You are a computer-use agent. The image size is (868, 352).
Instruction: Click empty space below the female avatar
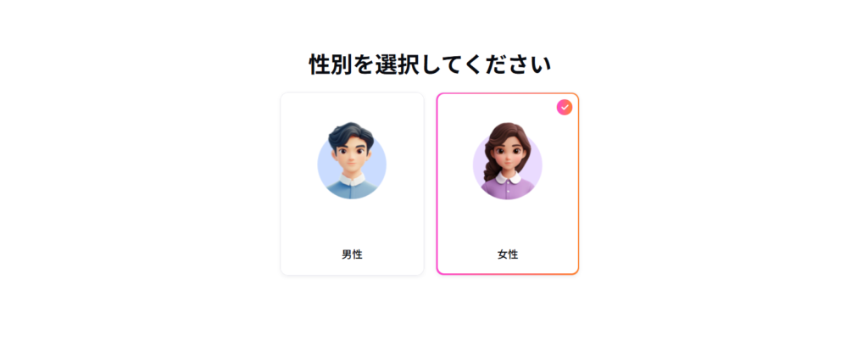[507, 224]
